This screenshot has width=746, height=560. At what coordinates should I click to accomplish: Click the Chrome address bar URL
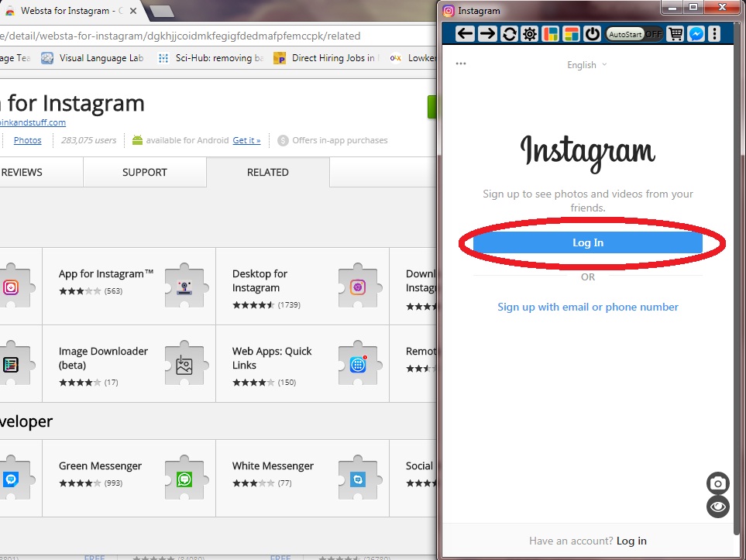point(180,36)
